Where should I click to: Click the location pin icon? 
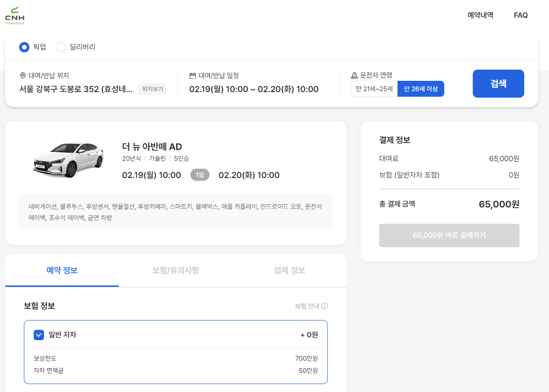click(23, 76)
